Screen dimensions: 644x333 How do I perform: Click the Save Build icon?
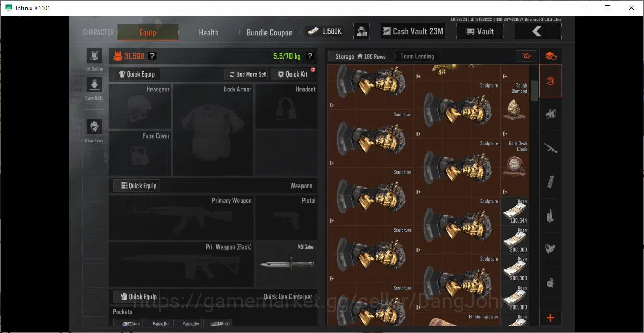(94, 85)
